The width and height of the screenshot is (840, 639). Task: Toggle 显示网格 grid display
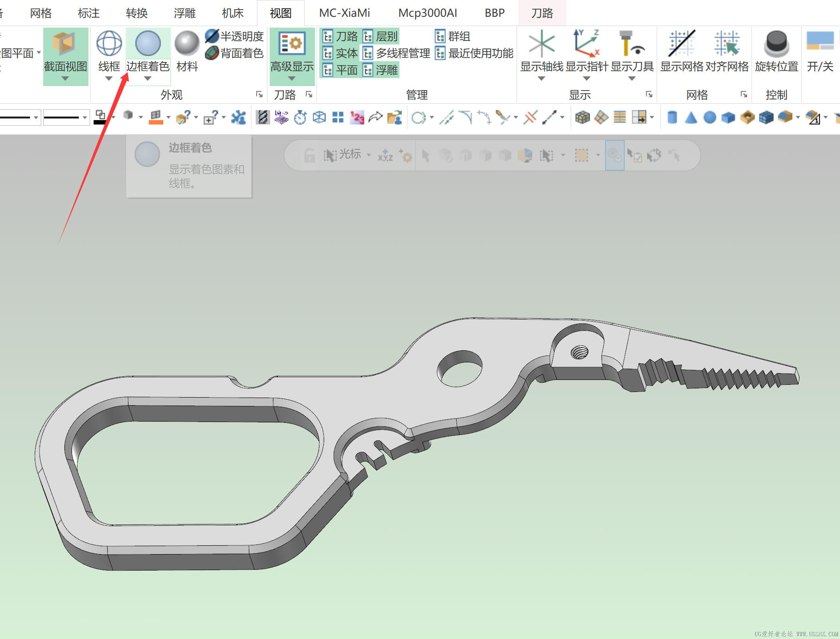coord(682,43)
